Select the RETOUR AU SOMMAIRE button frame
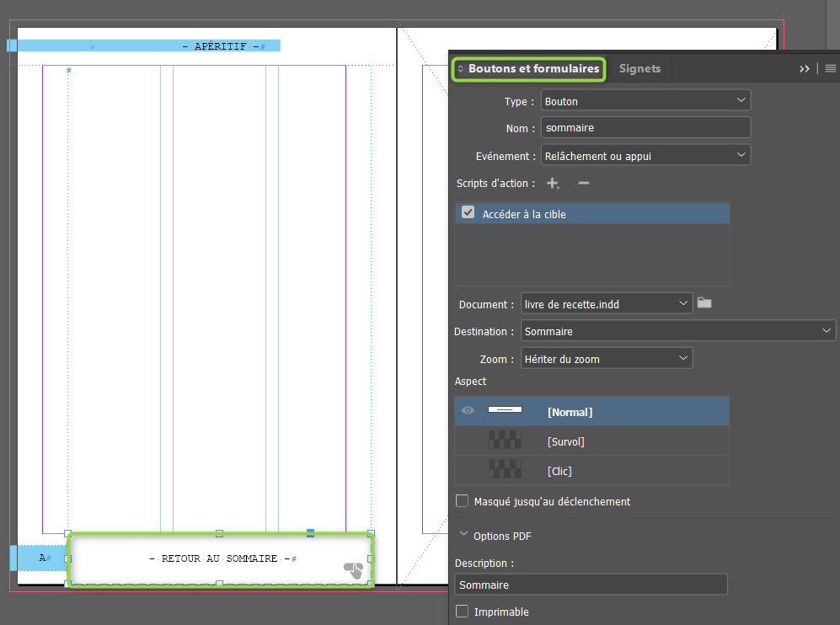840x625 pixels. 220,558
